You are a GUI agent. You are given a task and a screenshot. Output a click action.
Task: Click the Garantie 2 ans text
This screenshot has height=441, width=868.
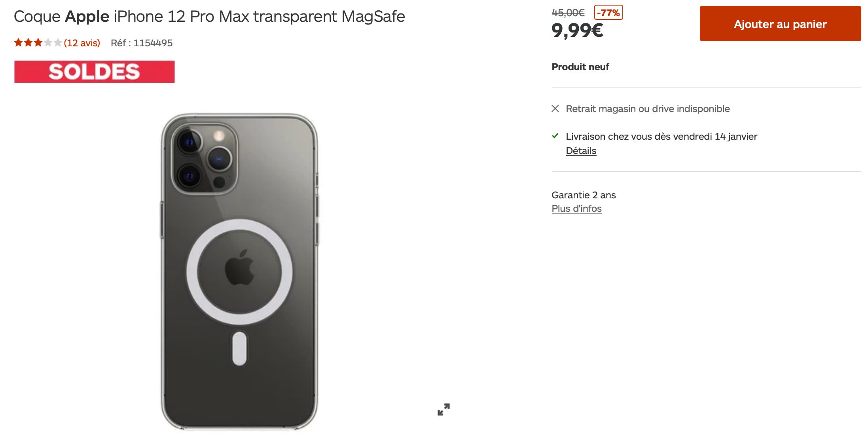584,195
